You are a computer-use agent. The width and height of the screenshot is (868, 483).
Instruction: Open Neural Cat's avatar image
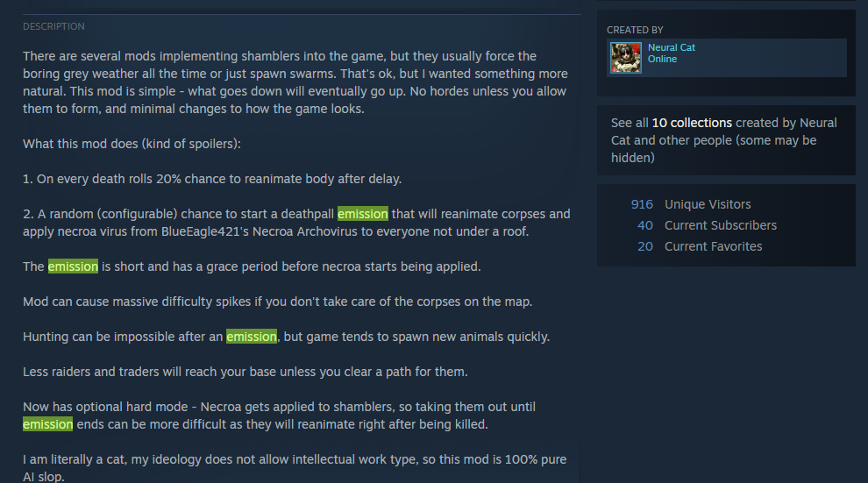coord(625,58)
